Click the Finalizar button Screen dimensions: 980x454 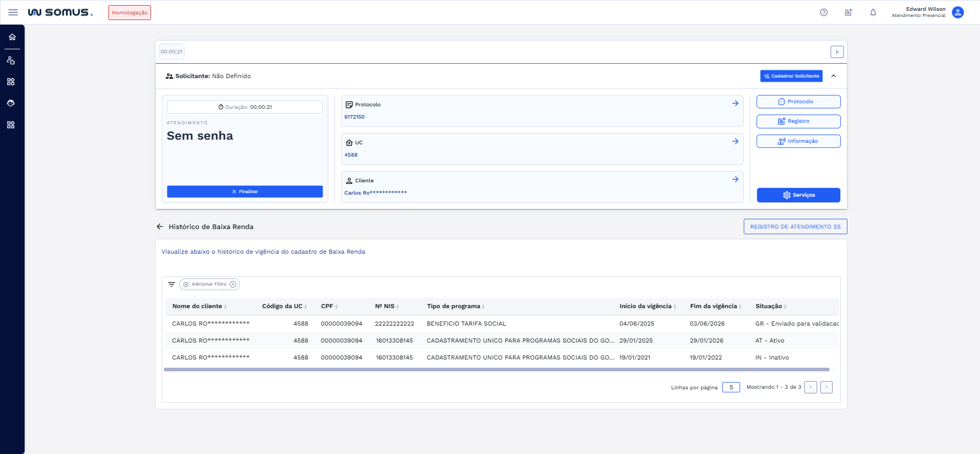(245, 191)
